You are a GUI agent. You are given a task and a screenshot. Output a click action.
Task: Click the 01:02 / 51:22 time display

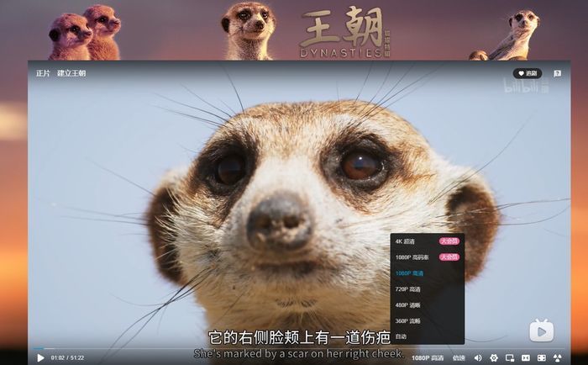67,358
